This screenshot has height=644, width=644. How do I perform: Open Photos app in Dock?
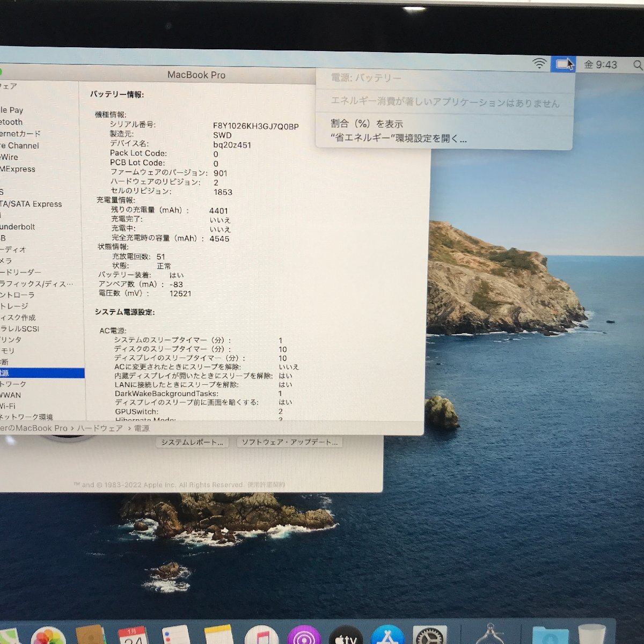point(48,635)
